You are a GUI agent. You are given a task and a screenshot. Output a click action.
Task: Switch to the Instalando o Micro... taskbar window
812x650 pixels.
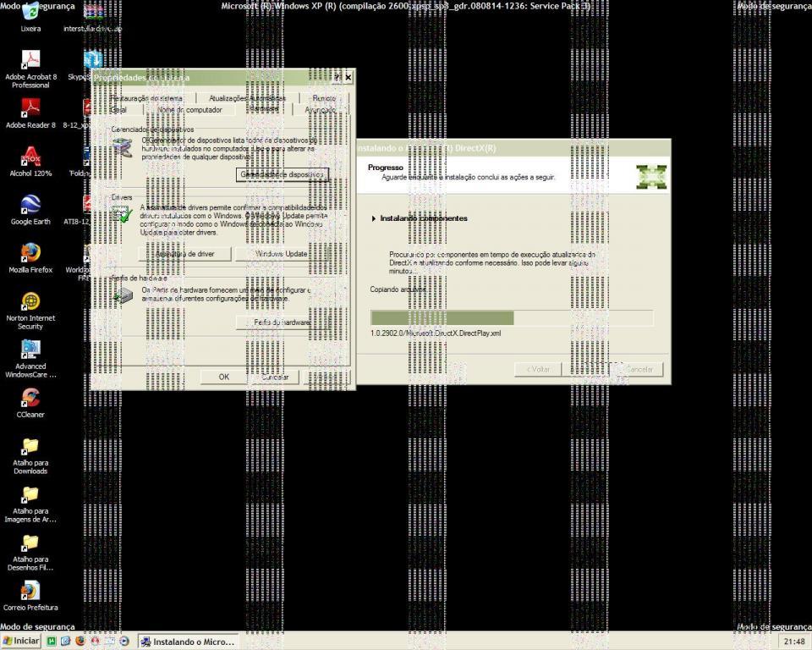coord(188,642)
